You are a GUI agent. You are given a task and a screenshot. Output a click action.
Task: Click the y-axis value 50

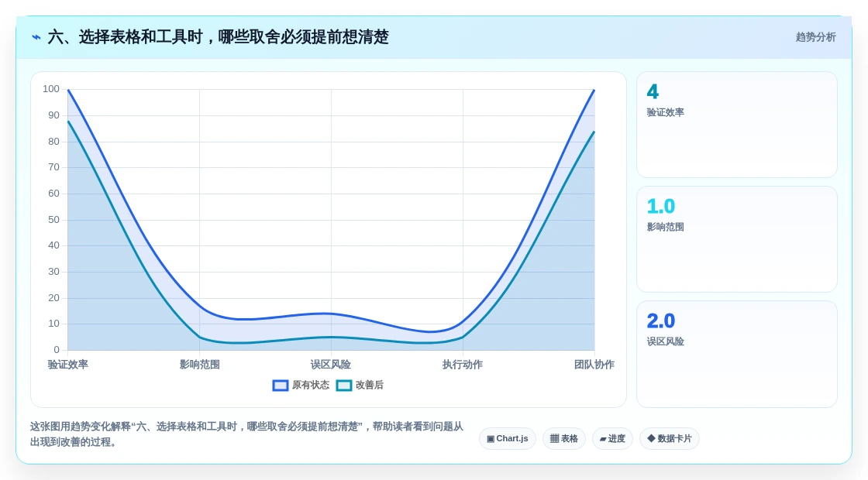(53, 220)
